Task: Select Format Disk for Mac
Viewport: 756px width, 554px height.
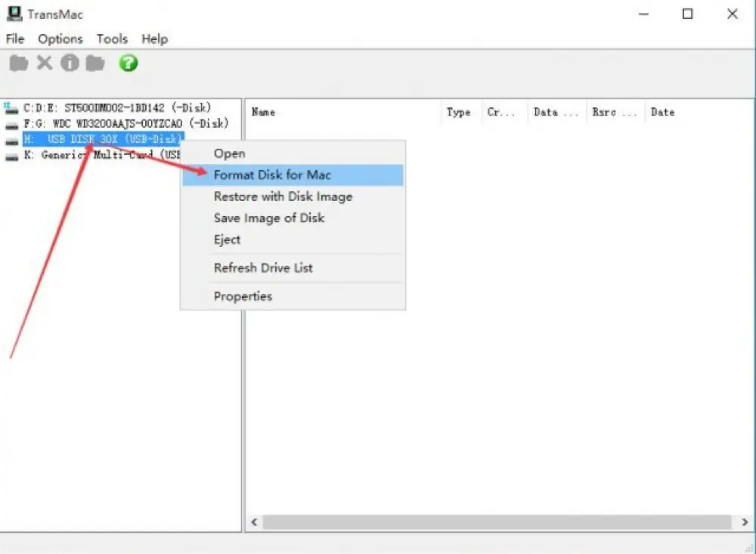Action: tap(293, 175)
